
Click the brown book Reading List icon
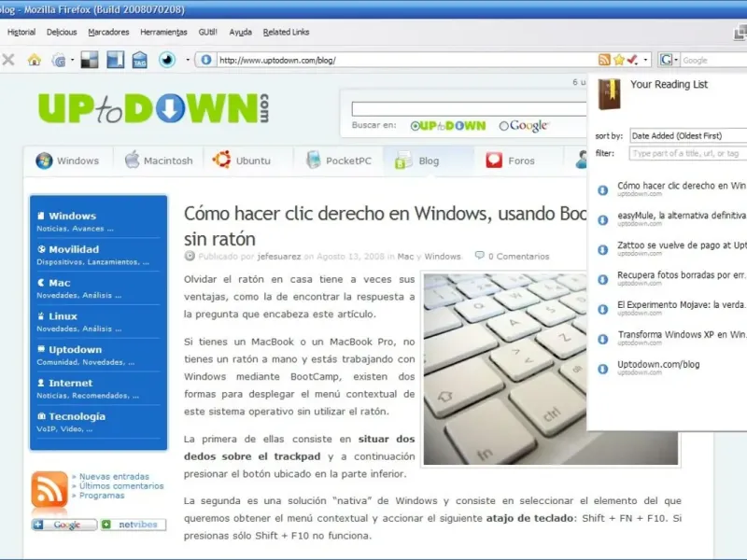click(610, 94)
